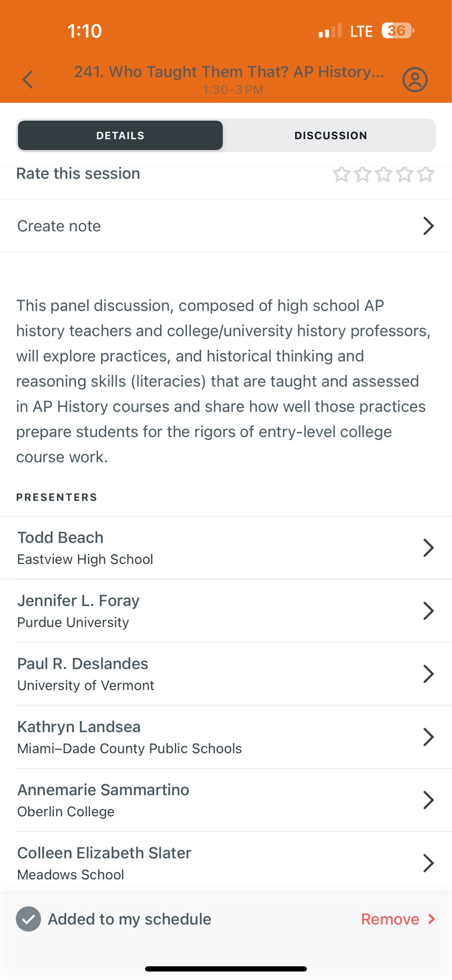Image resolution: width=452 pixels, height=980 pixels.
Task: Open Annemarie Sammartino presenter entry
Action: coord(226,800)
